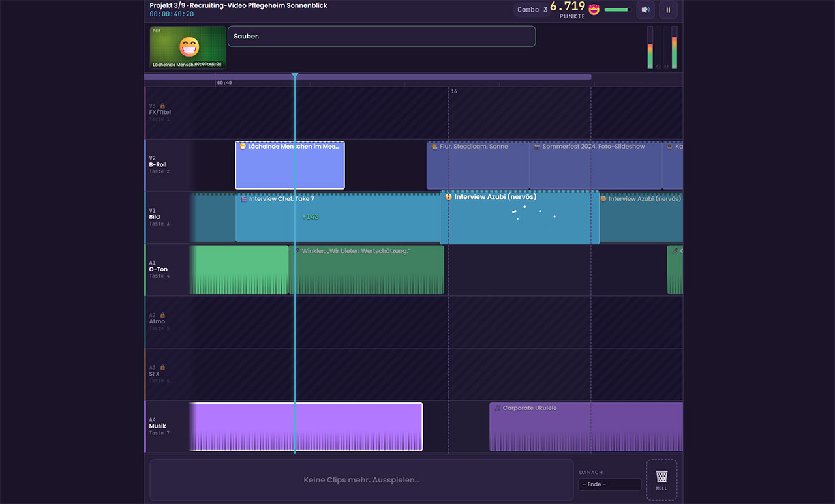This screenshot has width=835, height=504.
Task: Click the A4 Musik track header
Action: click(167, 426)
